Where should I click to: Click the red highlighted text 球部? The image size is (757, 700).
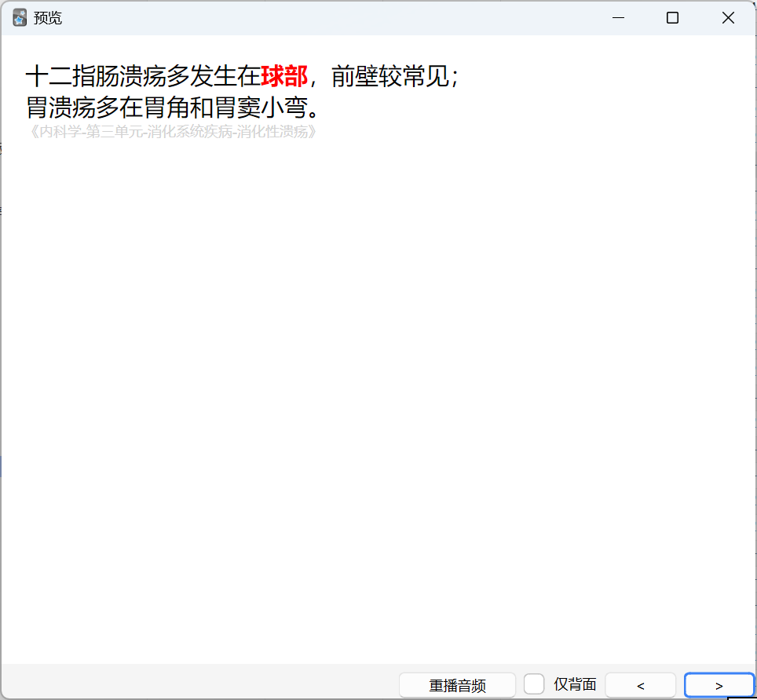[284, 76]
